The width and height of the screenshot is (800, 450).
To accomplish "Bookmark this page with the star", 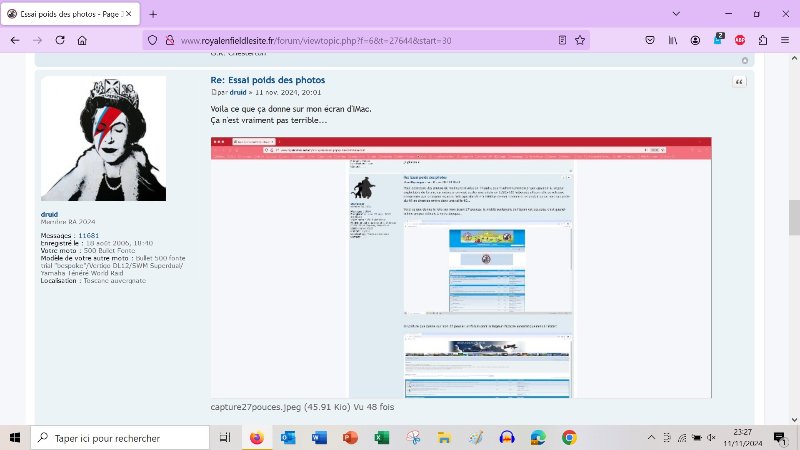I will (x=580, y=40).
